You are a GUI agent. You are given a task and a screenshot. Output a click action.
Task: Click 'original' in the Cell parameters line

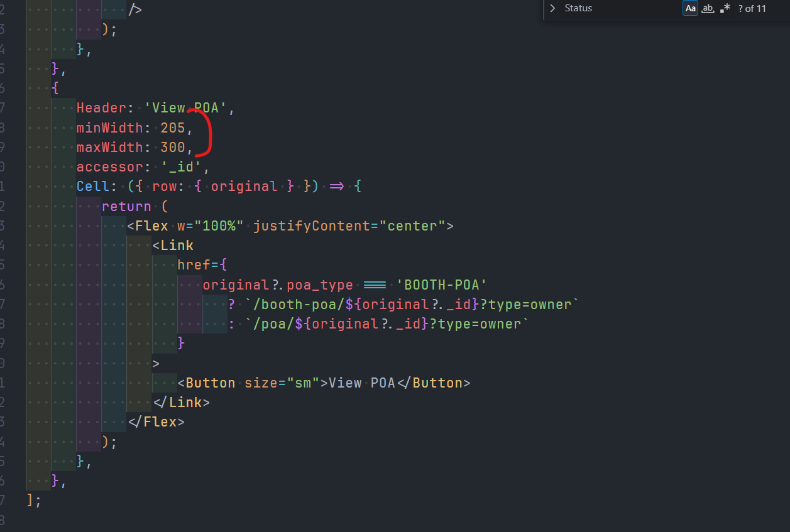click(244, 187)
